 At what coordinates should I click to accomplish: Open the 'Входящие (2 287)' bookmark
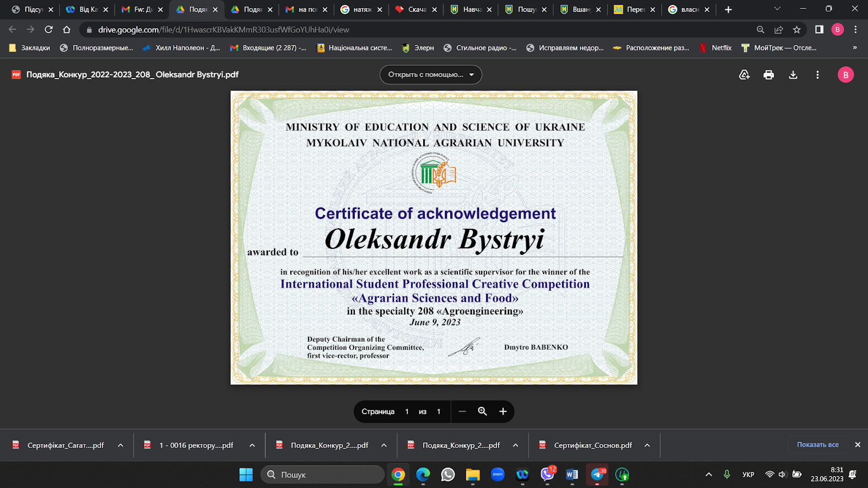tap(268, 48)
